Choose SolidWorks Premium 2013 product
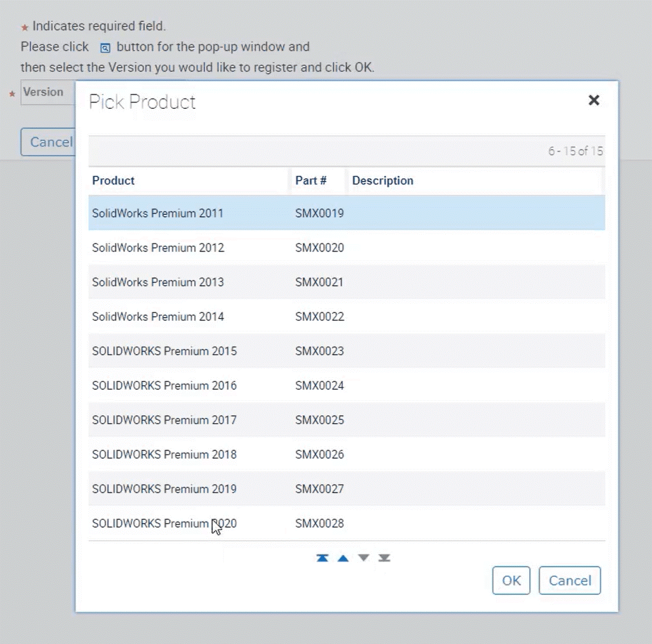 click(158, 282)
